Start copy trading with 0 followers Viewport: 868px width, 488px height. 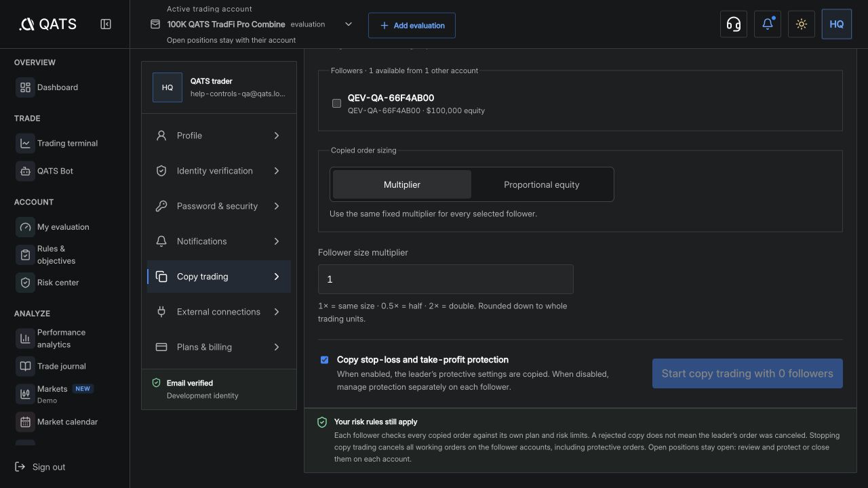pyautogui.click(x=747, y=373)
